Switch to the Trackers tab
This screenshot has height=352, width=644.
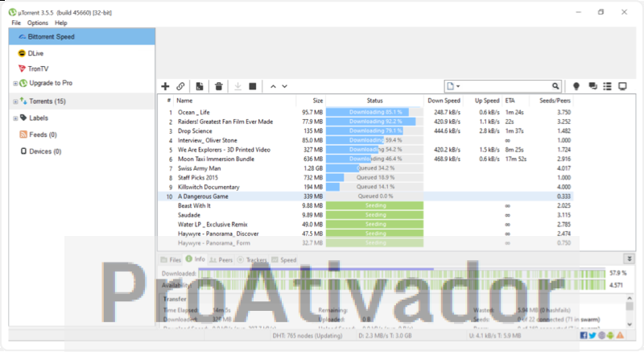pos(252,259)
